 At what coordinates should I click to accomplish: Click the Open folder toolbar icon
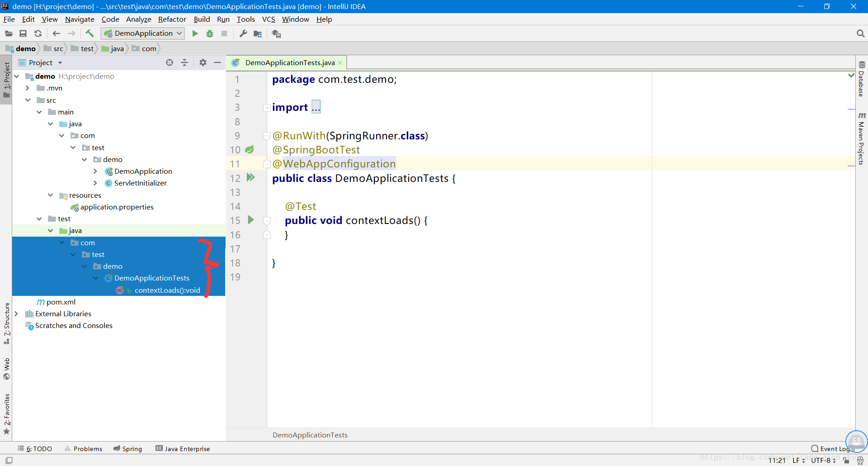point(9,33)
